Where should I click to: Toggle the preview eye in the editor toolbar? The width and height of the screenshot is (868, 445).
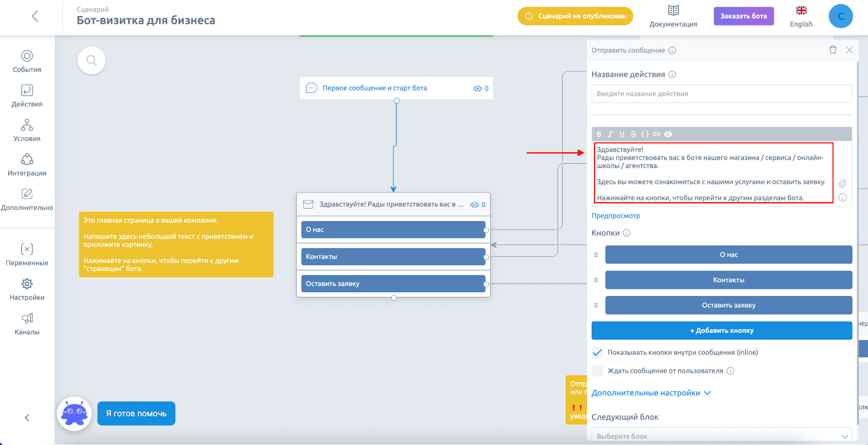(668, 134)
